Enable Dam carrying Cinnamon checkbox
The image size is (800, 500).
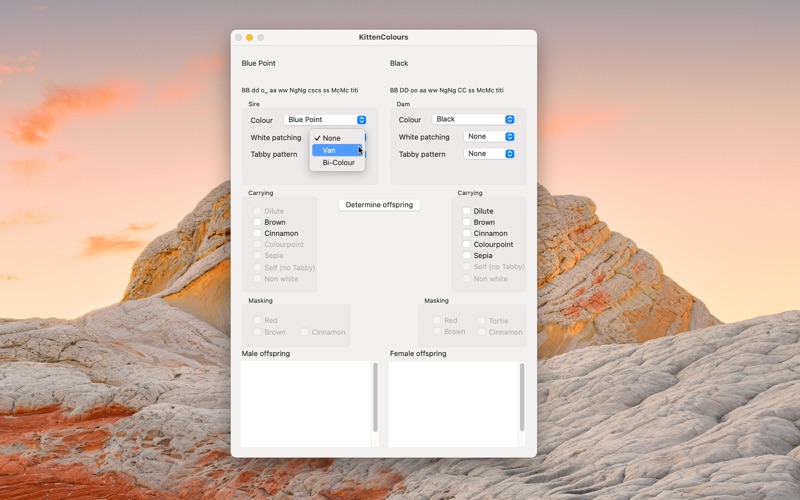466,233
